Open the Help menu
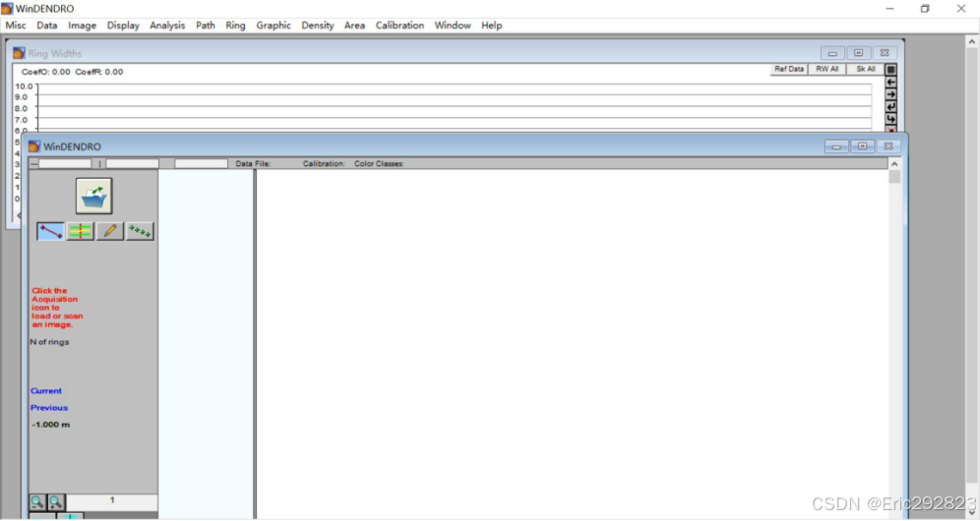The width and height of the screenshot is (980, 521). [x=491, y=26]
